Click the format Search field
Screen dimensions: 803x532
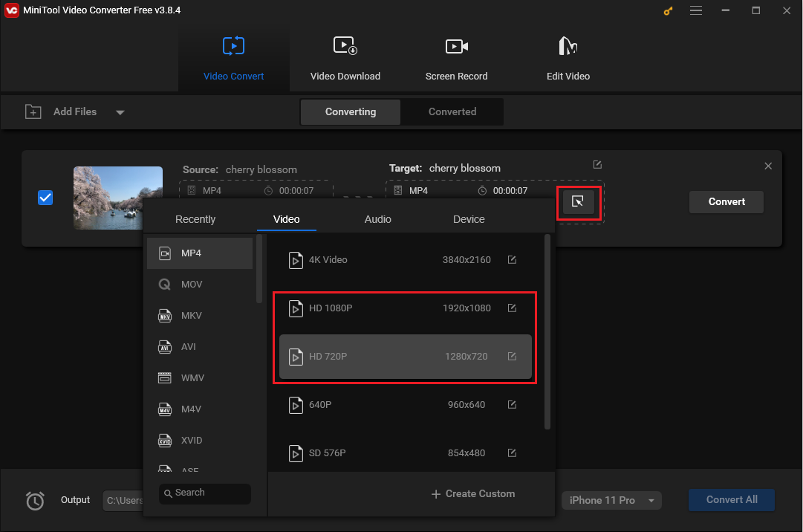205,493
